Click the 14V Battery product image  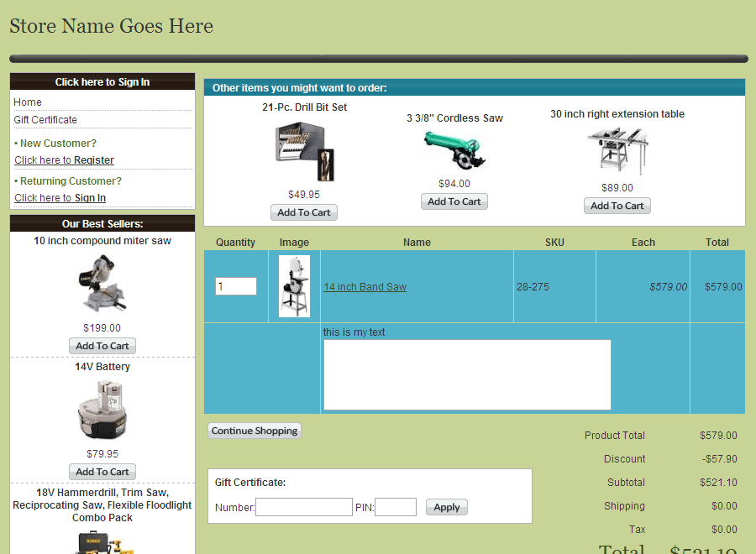coord(102,410)
